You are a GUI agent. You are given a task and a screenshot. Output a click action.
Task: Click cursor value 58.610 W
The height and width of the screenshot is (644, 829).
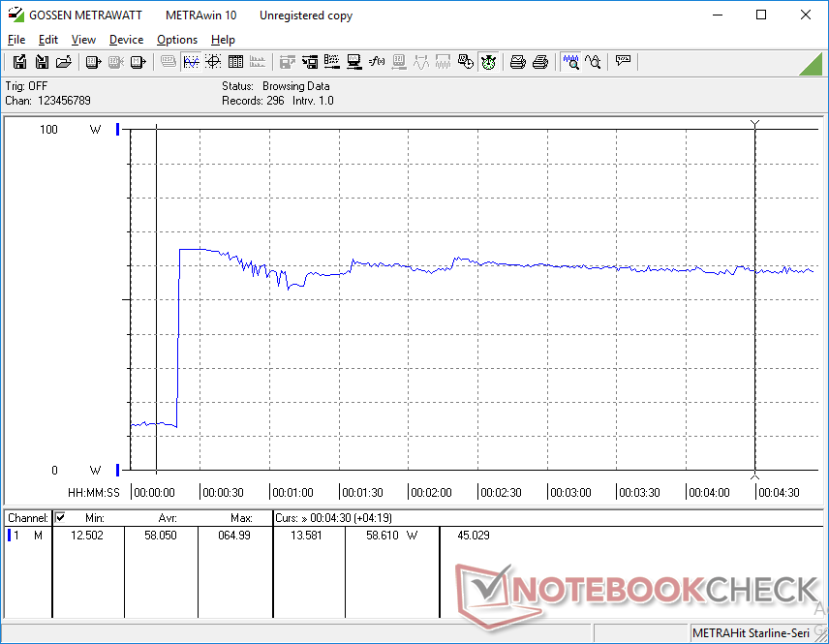click(392, 536)
